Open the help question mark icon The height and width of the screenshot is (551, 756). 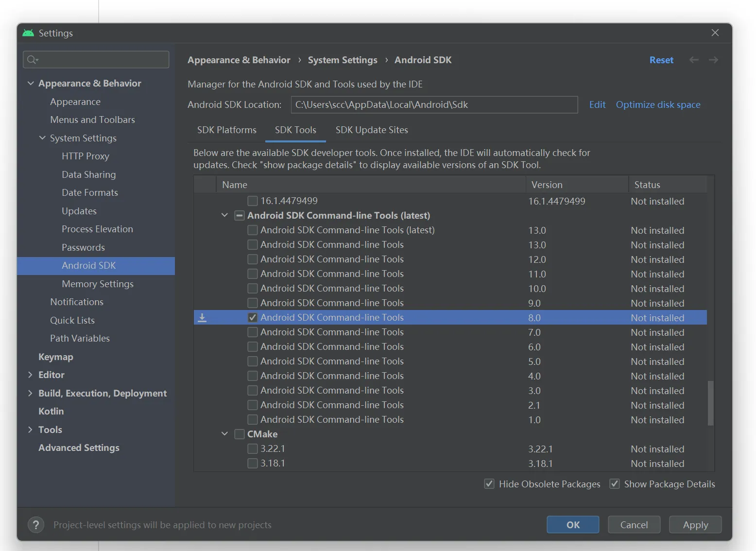(36, 525)
